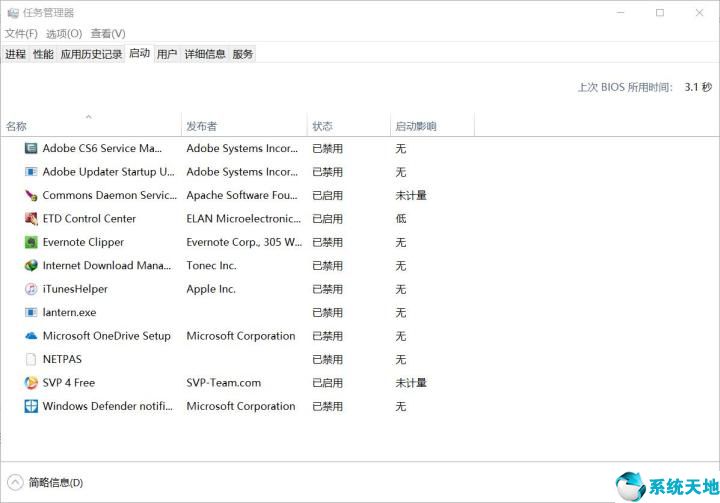Viewport: 720px width, 503px height.
Task: Click the Evernote Clipper elephant icon
Action: (x=31, y=242)
